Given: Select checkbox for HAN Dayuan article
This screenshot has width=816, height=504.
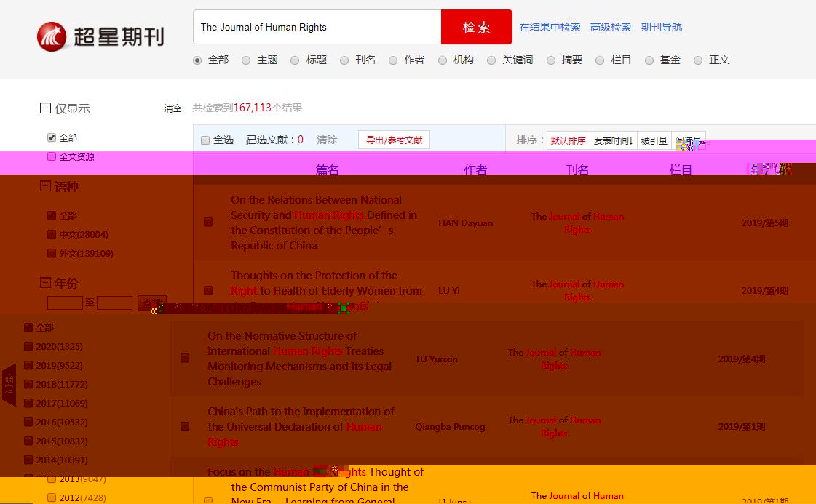Looking at the screenshot, I should pyautogui.click(x=208, y=222).
